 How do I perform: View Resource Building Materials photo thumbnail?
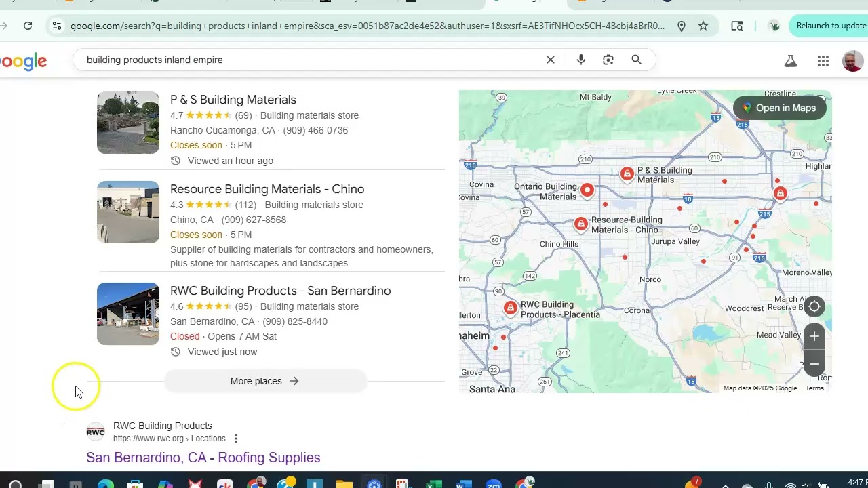(128, 212)
